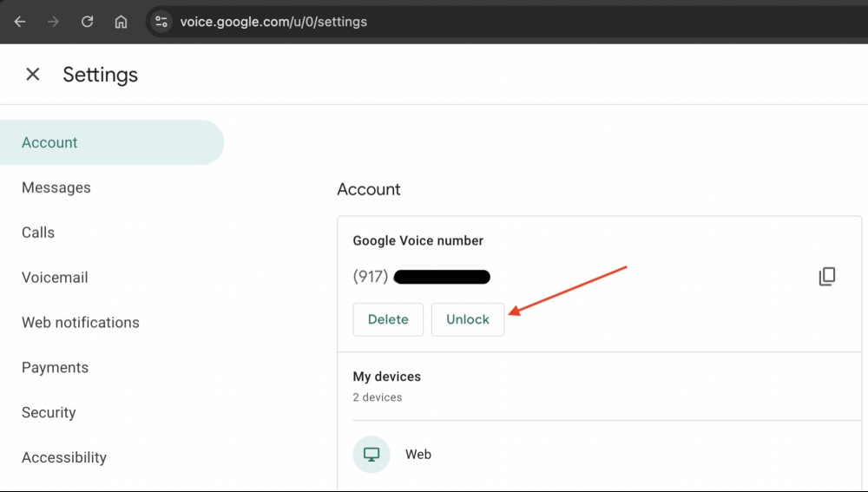Click the 'My devices' heading
The height and width of the screenshot is (492, 868).
(x=387, y=377)
